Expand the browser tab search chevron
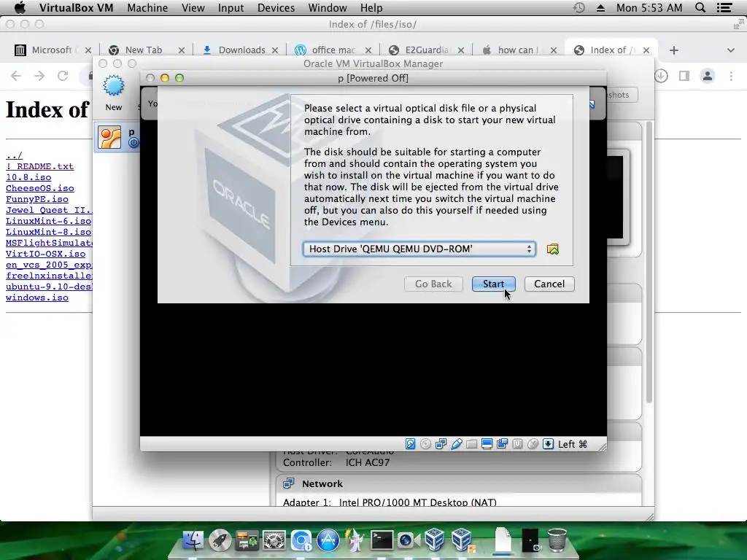Image resolution: width=747 pixels, height=560 pixels. [x=730, y=50]
